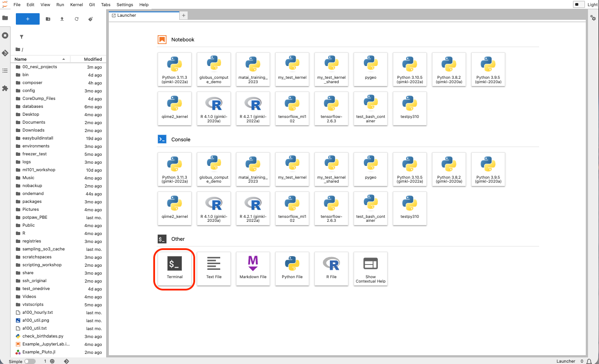Click notifications bell in status bar
Image resolution: width=599 pixels, height=364 pixels.
pos(588,361)
